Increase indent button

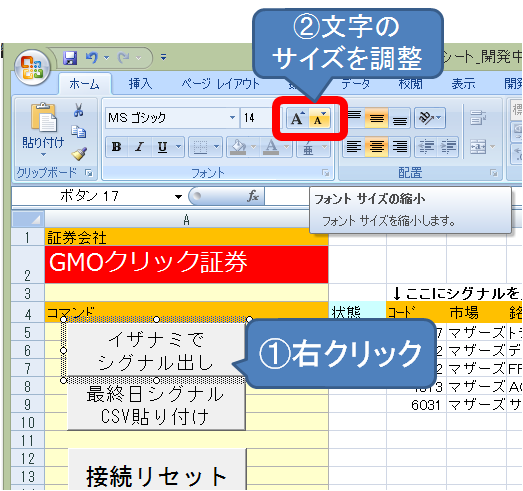[448, 147]
